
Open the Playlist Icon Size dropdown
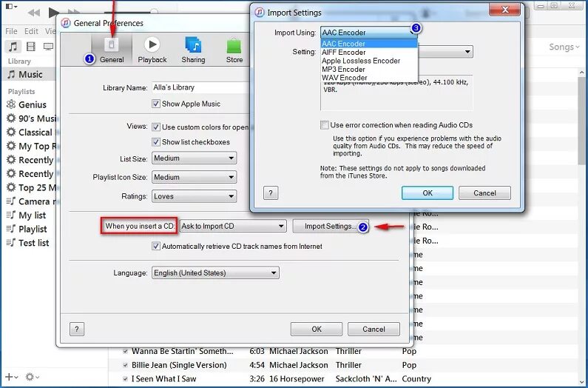(194, 177)
